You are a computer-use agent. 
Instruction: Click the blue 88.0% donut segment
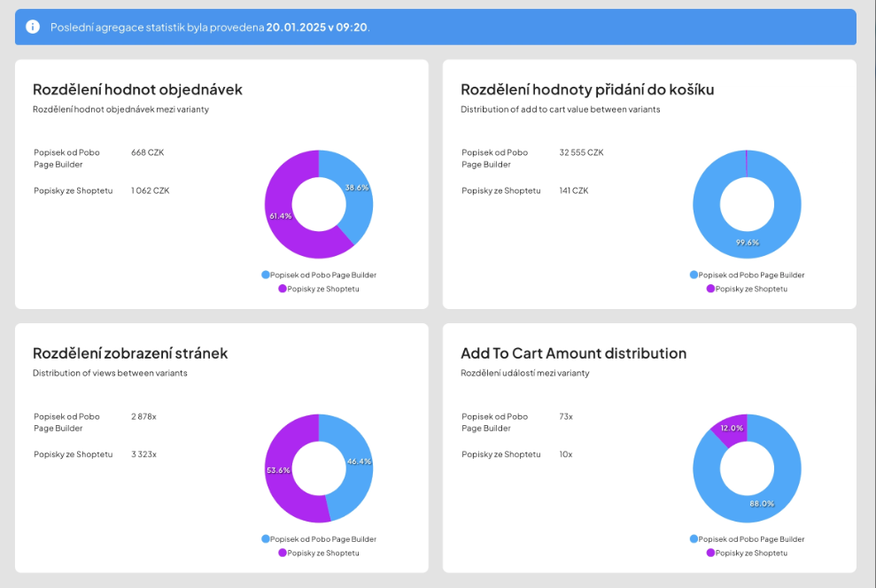click(760, 503)
